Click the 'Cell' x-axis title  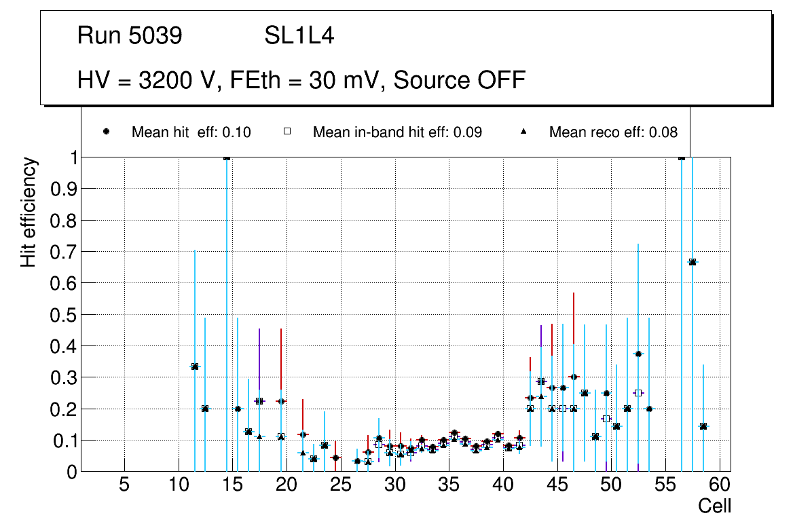pos(714,506)
